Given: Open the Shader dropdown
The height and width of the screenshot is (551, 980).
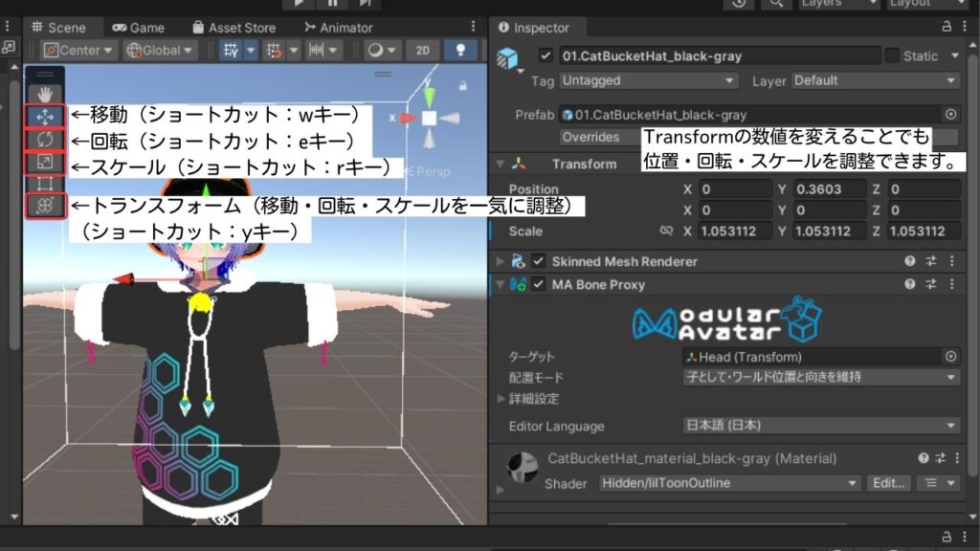Looking at the screenshot, I should point(729,483).
